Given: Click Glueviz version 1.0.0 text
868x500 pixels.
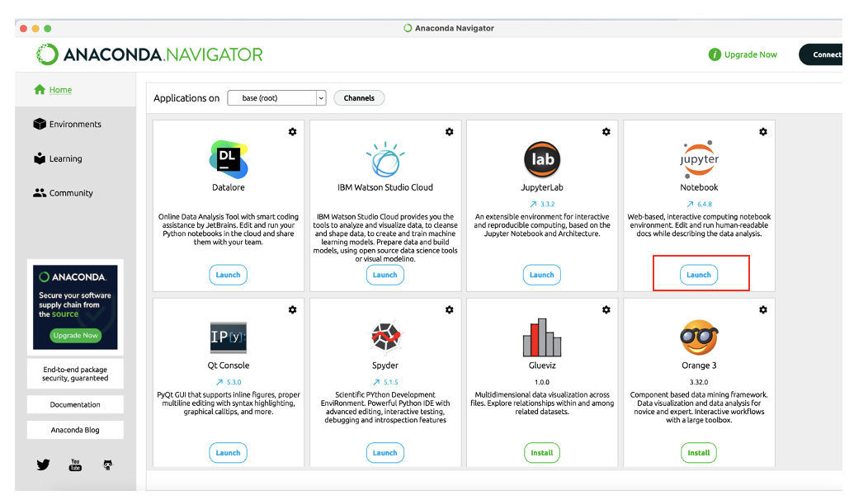Looking at the screenshot, I should [542, 382].
